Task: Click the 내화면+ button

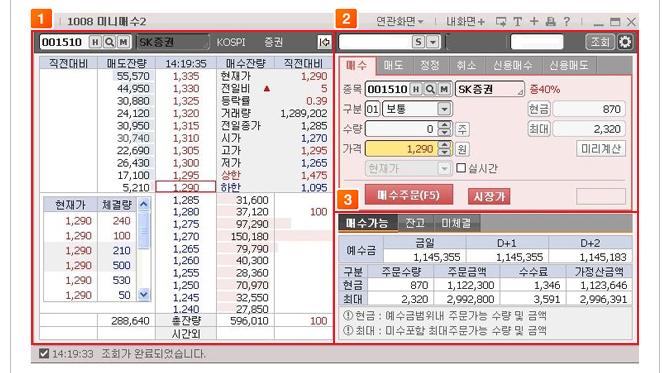Action: (x=465, y=21)
